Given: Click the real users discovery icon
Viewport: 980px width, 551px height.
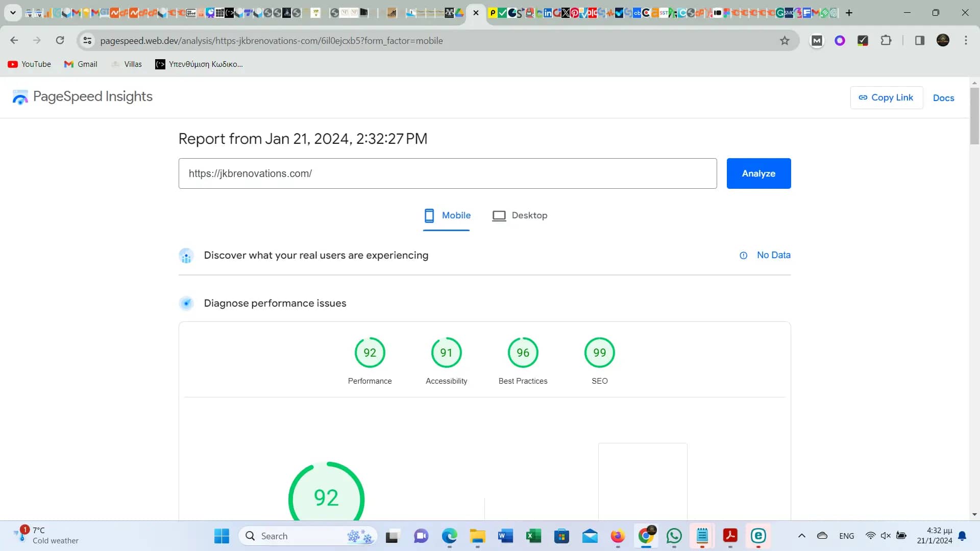Looking at the screenshot, I should 186,255.
